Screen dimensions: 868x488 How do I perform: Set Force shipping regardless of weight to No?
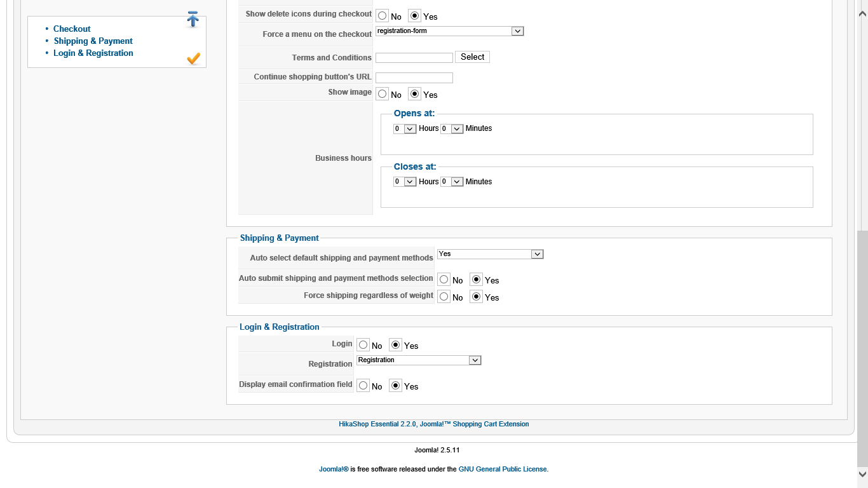[444, 297]
